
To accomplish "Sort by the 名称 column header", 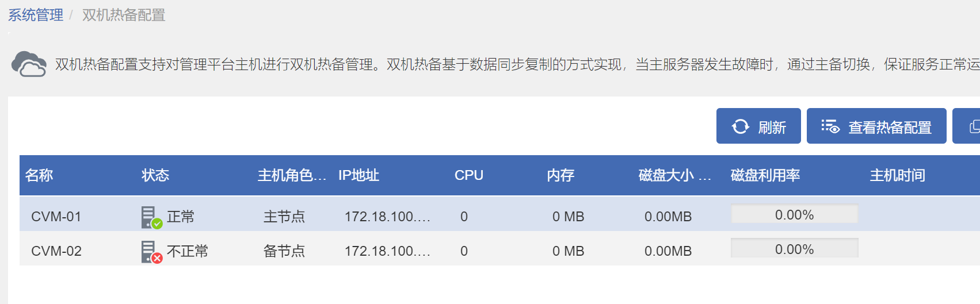I will point(39,175).
